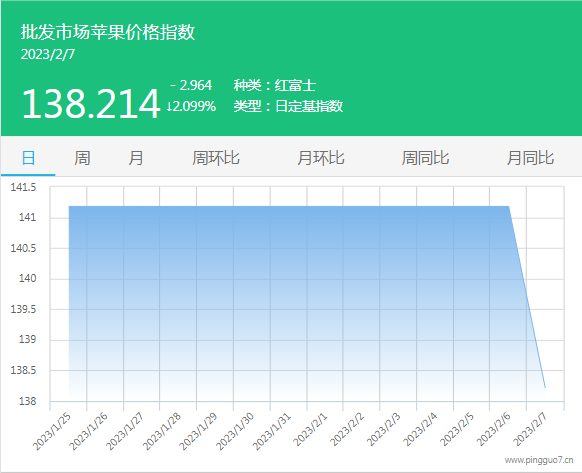Click the 2023/2/6 axis date label
This screenshot has height=473, width=582.
(x=494, y=429)
